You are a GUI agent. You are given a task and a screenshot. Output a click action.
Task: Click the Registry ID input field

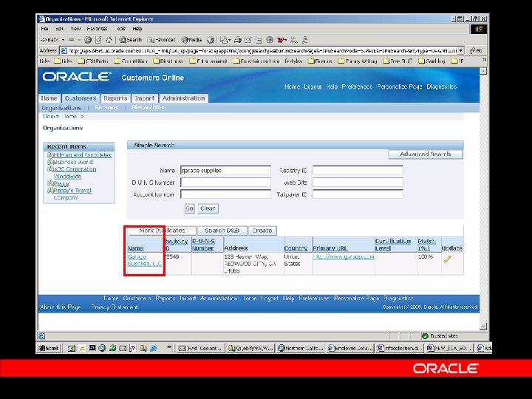358,171
